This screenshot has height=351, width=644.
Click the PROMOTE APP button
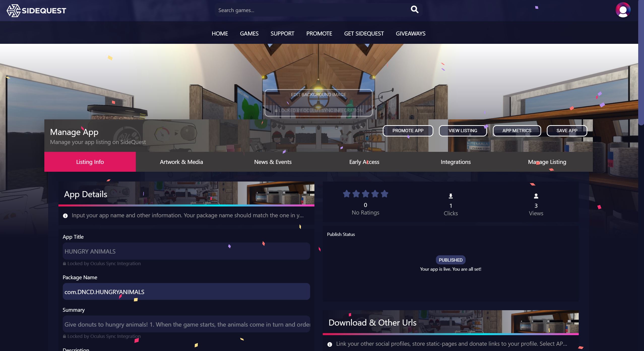tap(408, 131)
